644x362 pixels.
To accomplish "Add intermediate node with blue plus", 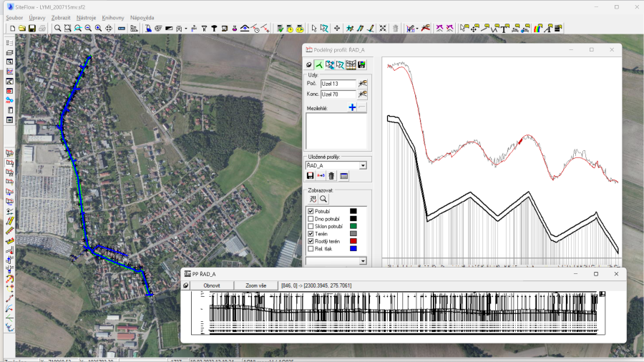I will (x=352, y=107).
